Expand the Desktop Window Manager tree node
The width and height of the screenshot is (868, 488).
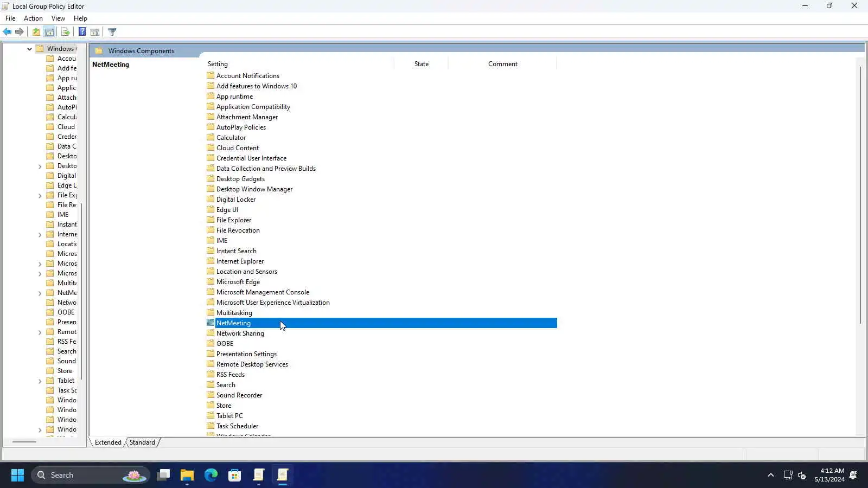40,166
